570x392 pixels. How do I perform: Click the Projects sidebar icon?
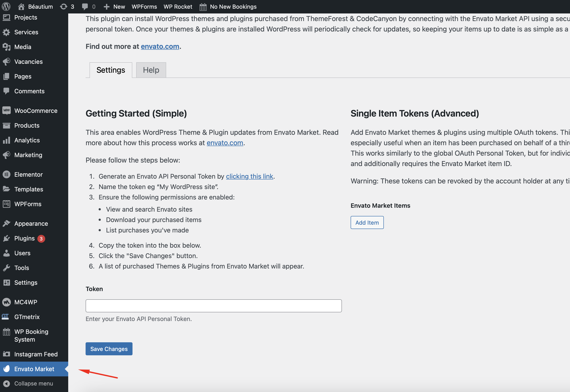pyautogui.click(x=6, y=17)
